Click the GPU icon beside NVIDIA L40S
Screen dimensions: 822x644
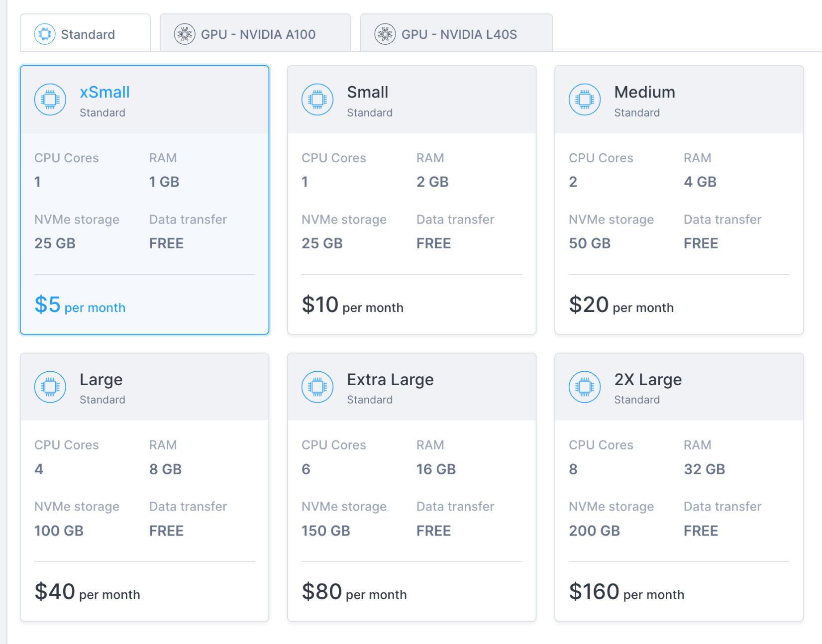click(385, 34)
